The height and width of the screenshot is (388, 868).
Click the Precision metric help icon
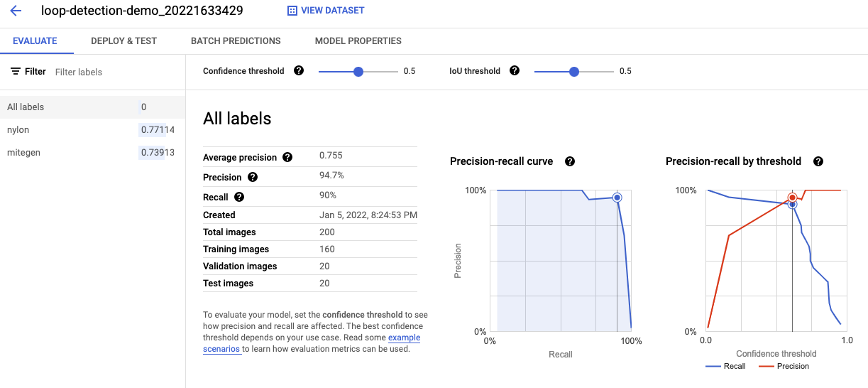[253, 177]
